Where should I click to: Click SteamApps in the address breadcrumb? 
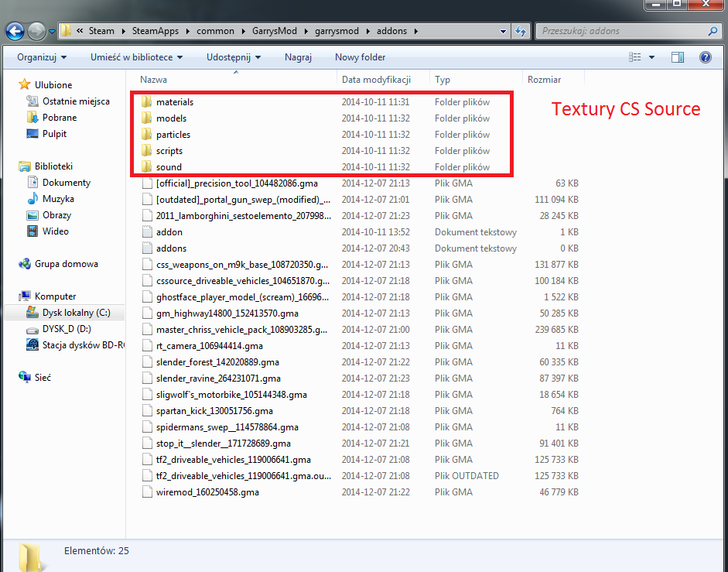click(x=155, y=31)
